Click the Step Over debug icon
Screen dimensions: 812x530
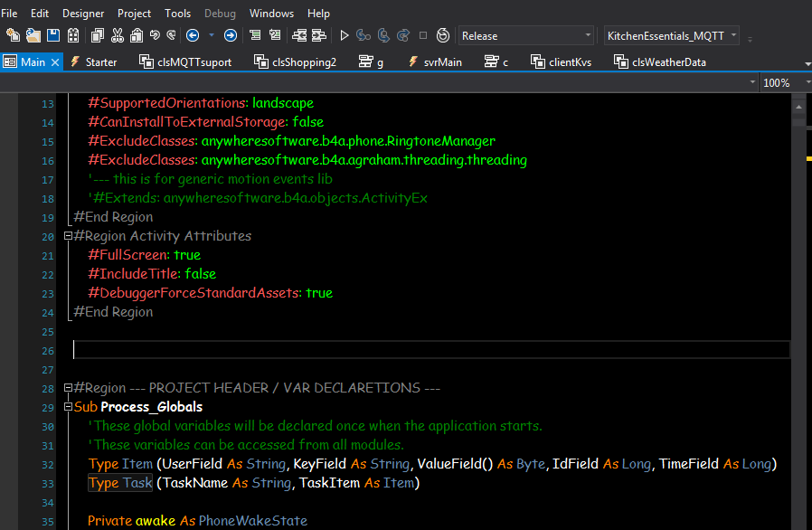tap(383, 35)
